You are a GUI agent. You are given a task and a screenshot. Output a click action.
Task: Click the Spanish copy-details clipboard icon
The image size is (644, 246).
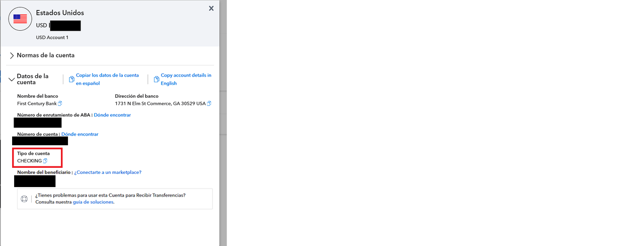pyautogui.click(x=71, y=79)
